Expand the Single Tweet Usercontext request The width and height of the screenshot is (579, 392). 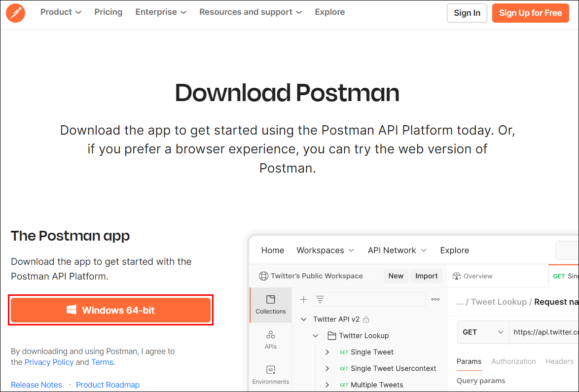[x=327, y=368]
